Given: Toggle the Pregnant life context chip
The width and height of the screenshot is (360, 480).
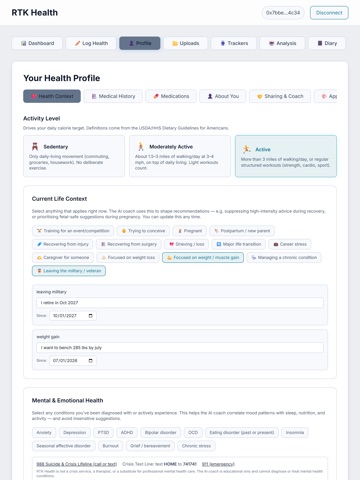Looking at the screenshot, I should pyautogui.click(x=189, y=231).
